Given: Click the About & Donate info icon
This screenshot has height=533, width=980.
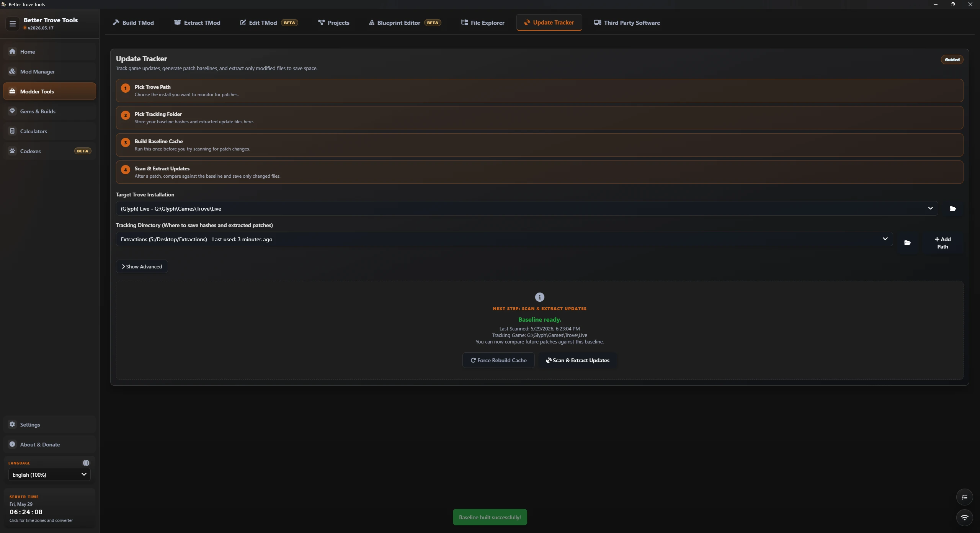Looking at the screenshot, I should tap(12, 444).
